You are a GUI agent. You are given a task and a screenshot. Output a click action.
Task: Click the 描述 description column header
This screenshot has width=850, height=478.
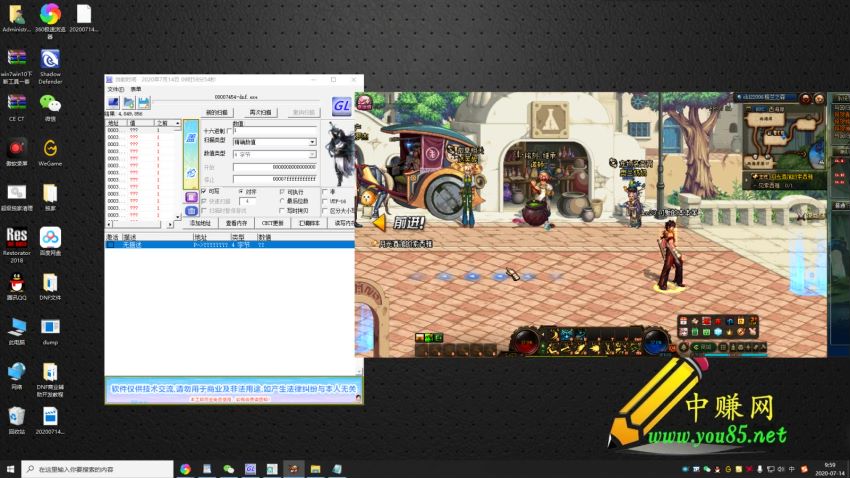tap(157, 237)
